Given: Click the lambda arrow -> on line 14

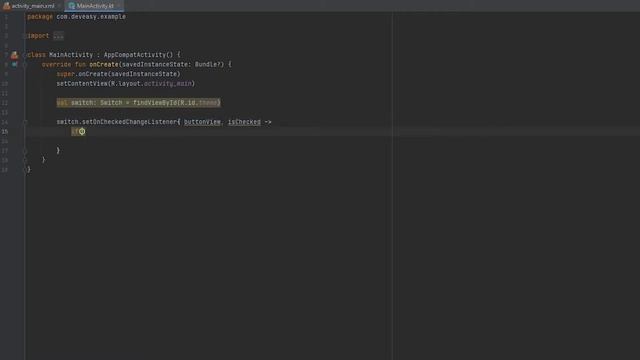Looking at the screenshot, I should [268, 122].
